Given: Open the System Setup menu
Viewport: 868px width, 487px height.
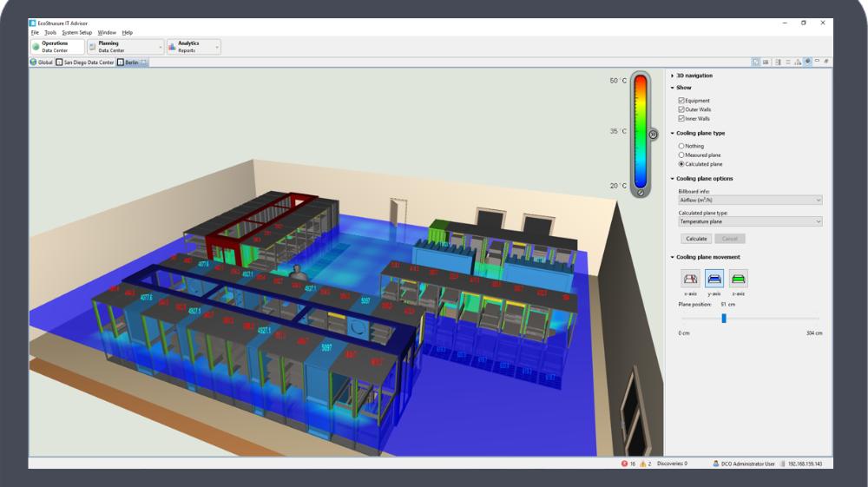Looking at the screenshot, I should click(77, 33).
